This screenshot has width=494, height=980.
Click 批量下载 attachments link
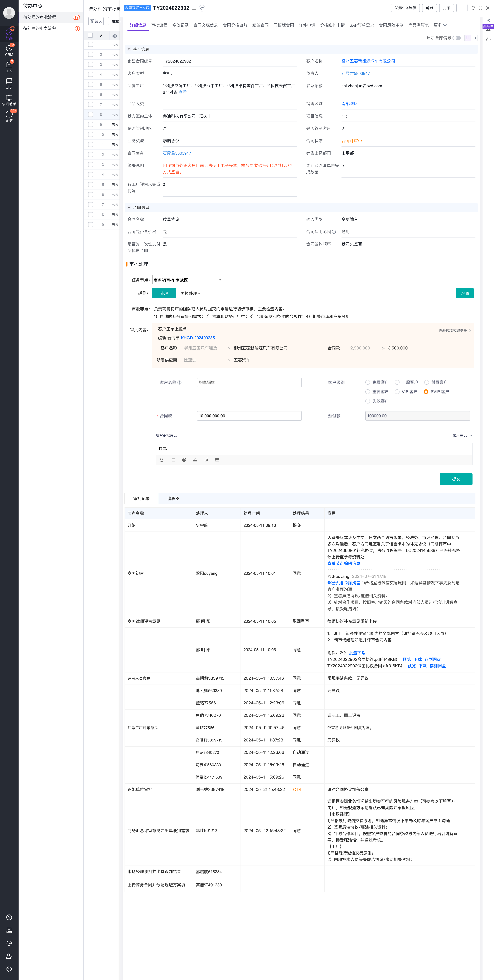coord(357,653)
